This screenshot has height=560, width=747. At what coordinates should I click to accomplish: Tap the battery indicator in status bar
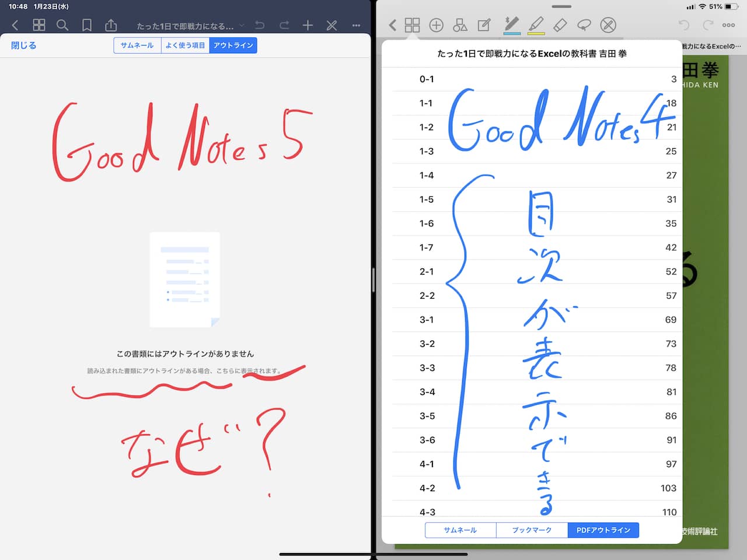point(732,6)
